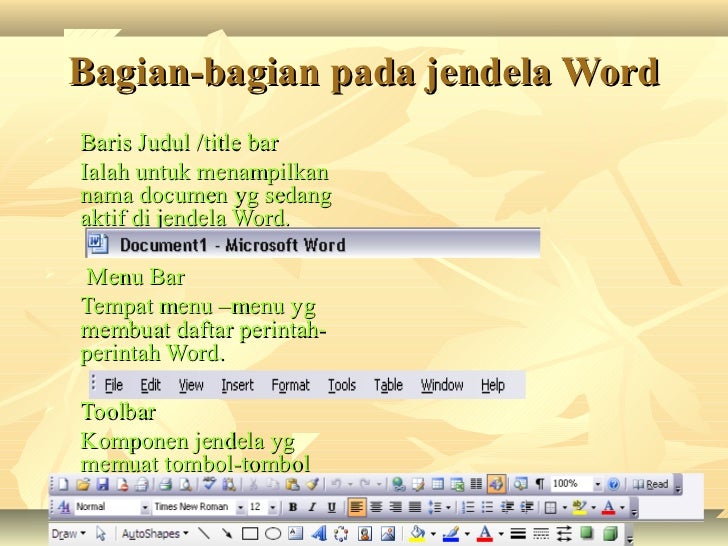The width and height of the screenshot is (728, 546).
Task: Expand the Line Spacing dropdown arrow
Action: coord(448,507)
